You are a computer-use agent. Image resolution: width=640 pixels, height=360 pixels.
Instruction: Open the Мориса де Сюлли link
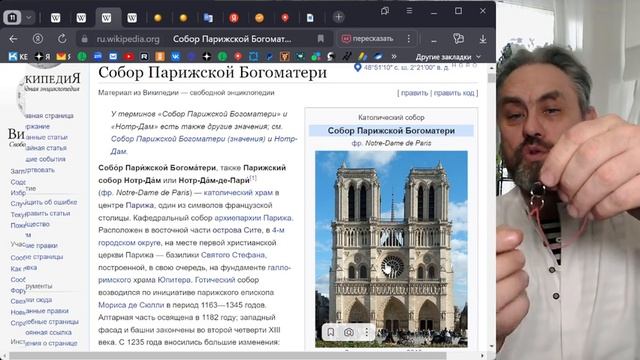[x=131, y=305]
